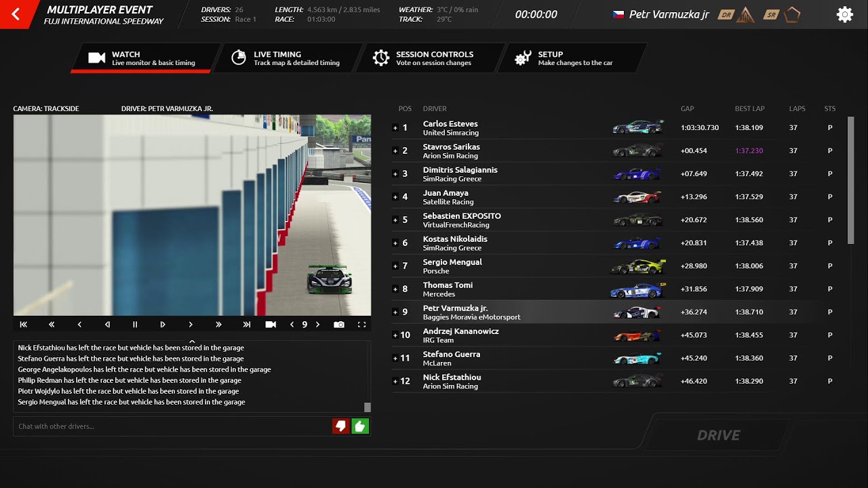Fast forward the replay
The width and height of the screenshot is (868, 488).
click(218, 325)
